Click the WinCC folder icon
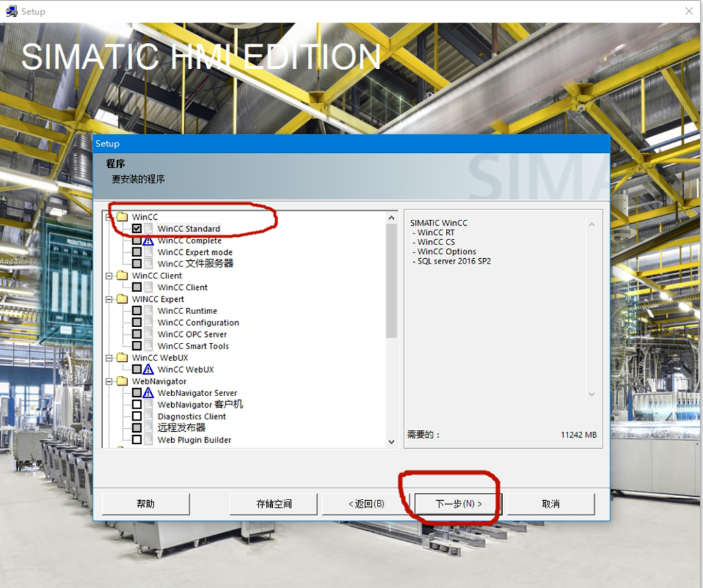 tap(122, 217)
